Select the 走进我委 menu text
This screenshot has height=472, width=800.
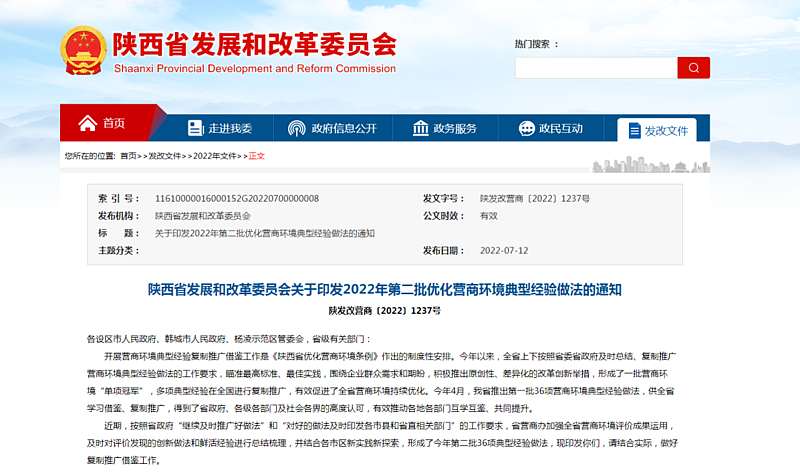click(230, 128)
